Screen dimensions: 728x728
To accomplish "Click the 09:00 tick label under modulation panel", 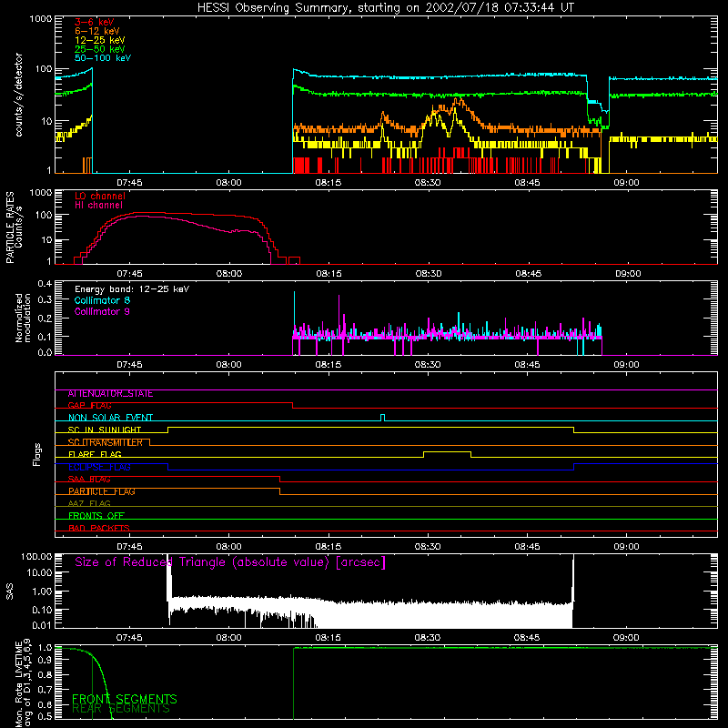I will click(626, 365).
